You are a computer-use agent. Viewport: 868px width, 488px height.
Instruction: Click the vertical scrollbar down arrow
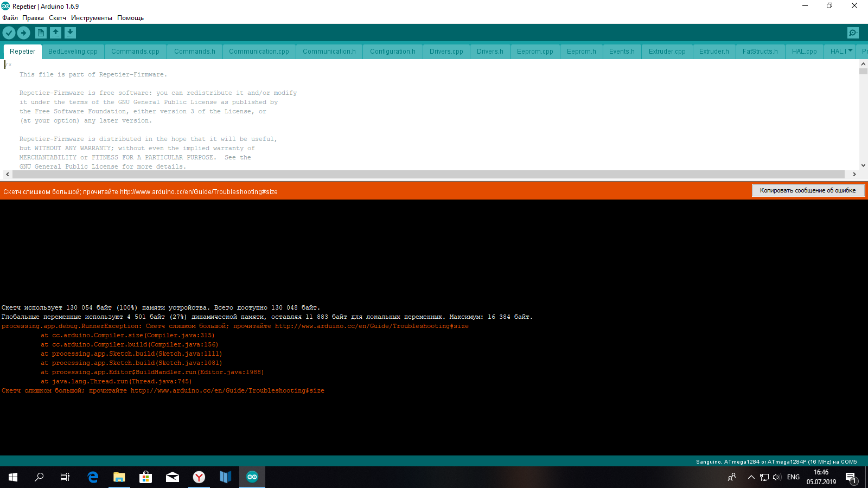click(x=863, y=165)
